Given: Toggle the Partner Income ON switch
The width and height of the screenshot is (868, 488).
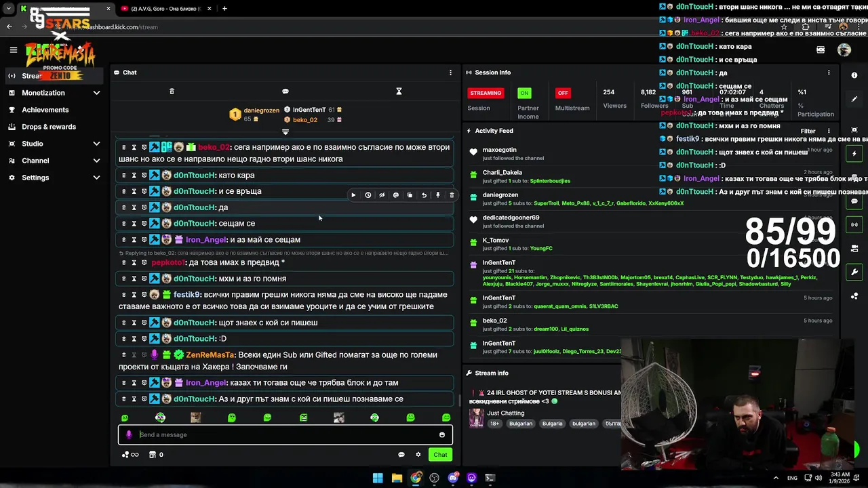Looking at the screenshot, I should 524,93.
